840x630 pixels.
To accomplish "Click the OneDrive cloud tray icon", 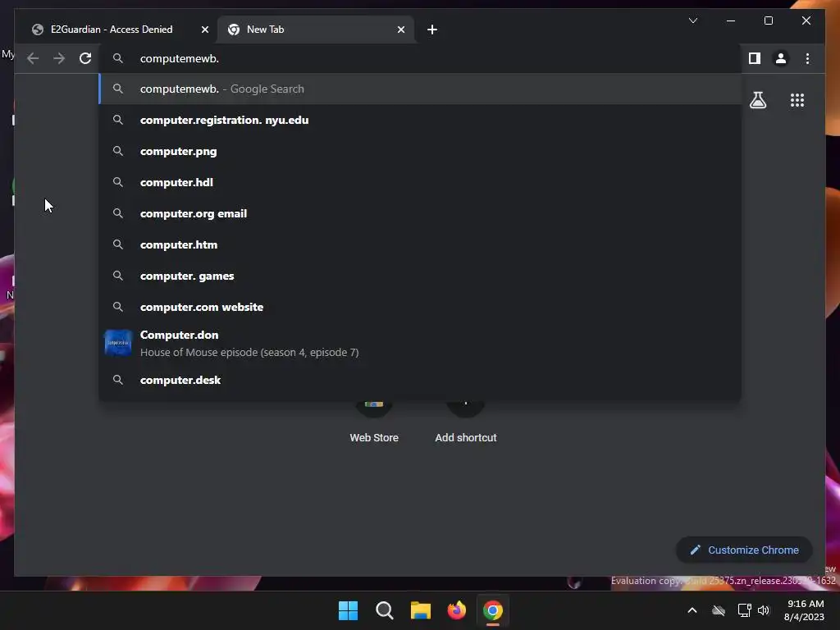I will point(719,610).
